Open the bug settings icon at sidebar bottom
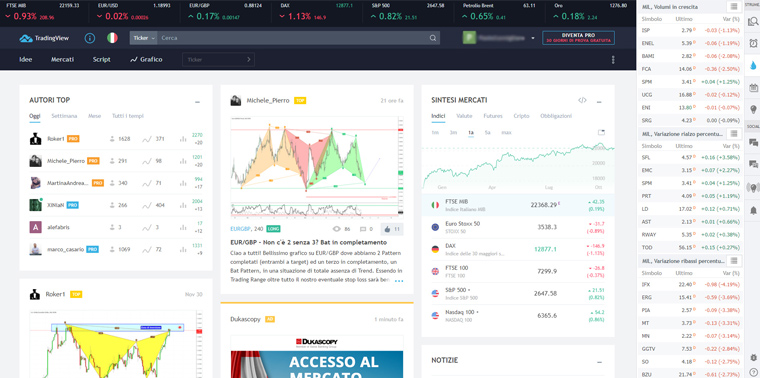 [753, 357]
